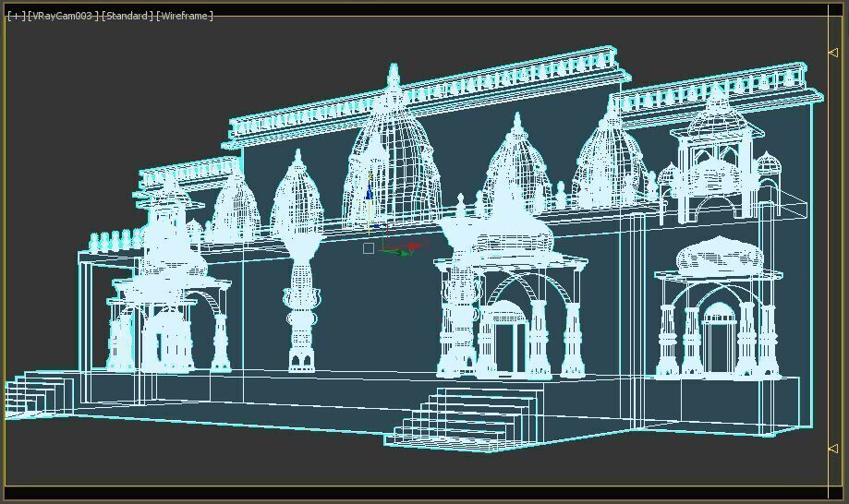Viewport: 849px width, 504px height.
Task: Open the [+] viewport general menu
Action: (x=17, y=16)
